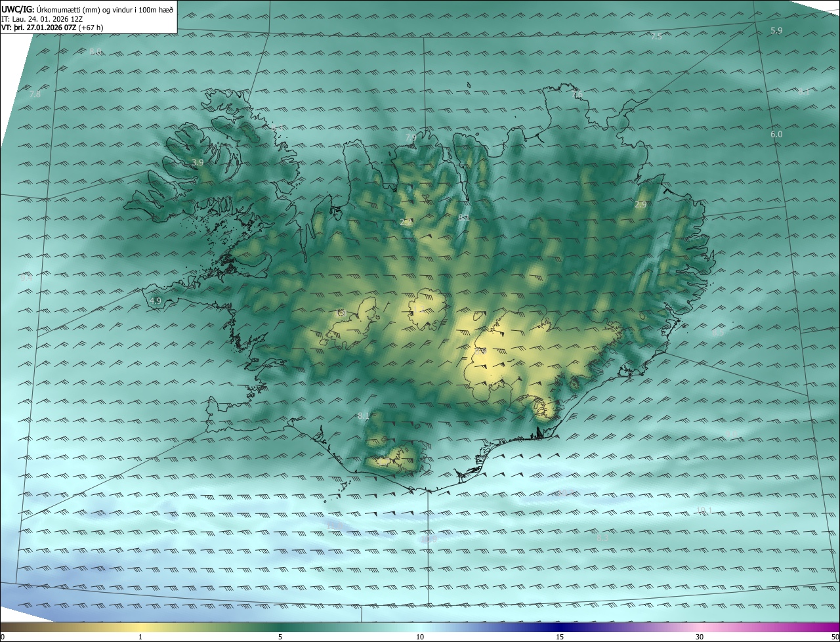Click the 5.9 value label on map
Viewport: 840px width, 642px height.
(x=776, y=31)
